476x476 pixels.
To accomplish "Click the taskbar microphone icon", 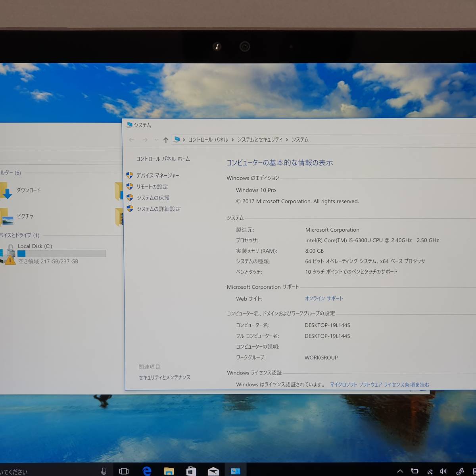I will (104, 471).
